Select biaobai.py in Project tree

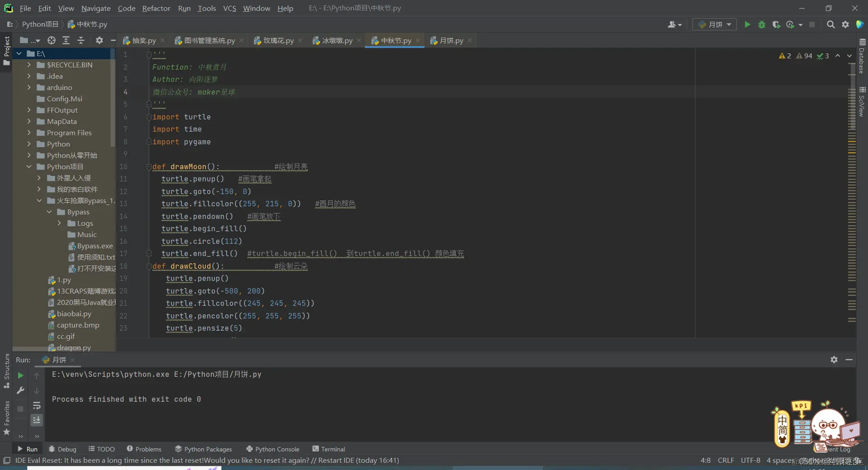(x=74, y=313)
